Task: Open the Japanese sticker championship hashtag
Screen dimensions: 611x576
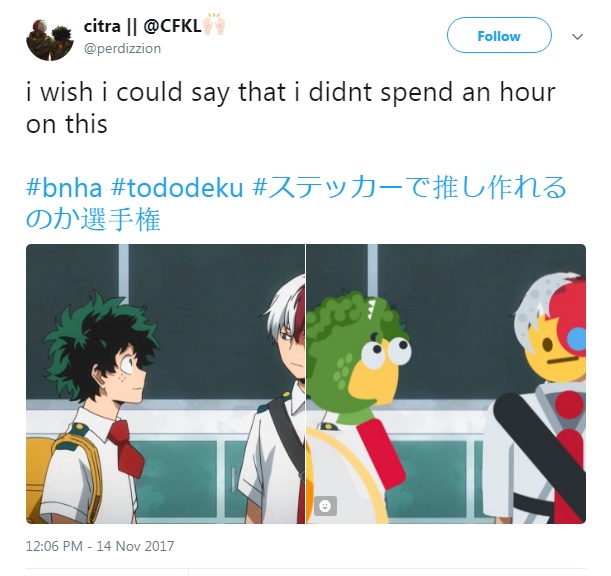Action: [296, 203]
